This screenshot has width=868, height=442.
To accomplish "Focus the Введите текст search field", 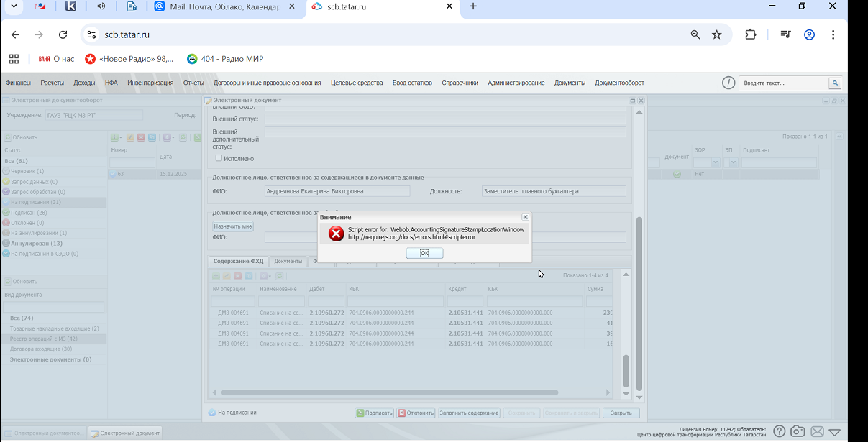I will [784, 83].
